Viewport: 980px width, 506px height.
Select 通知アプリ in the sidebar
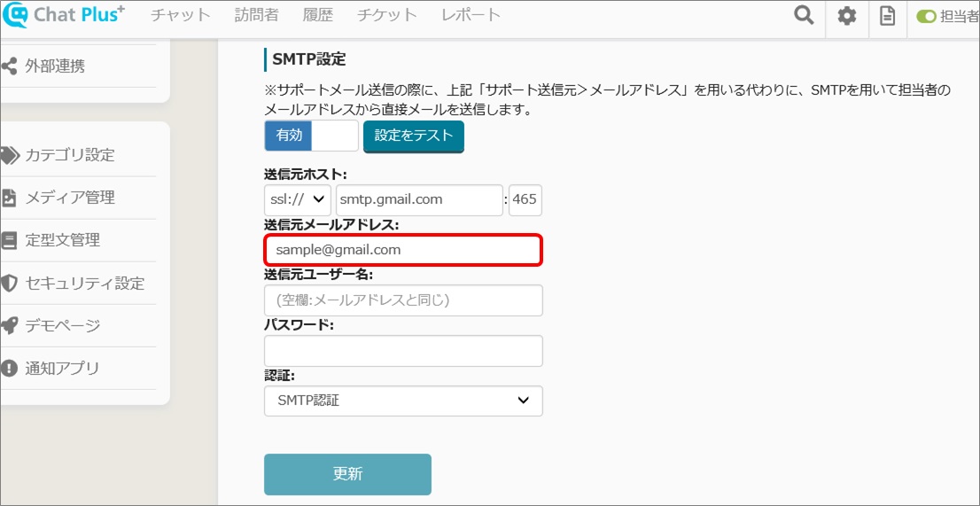coord(63,369)
